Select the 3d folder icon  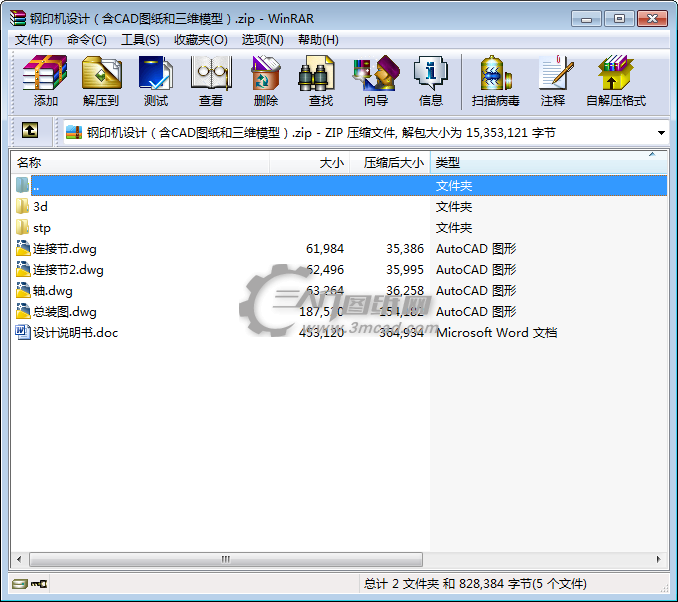[22, 206]
